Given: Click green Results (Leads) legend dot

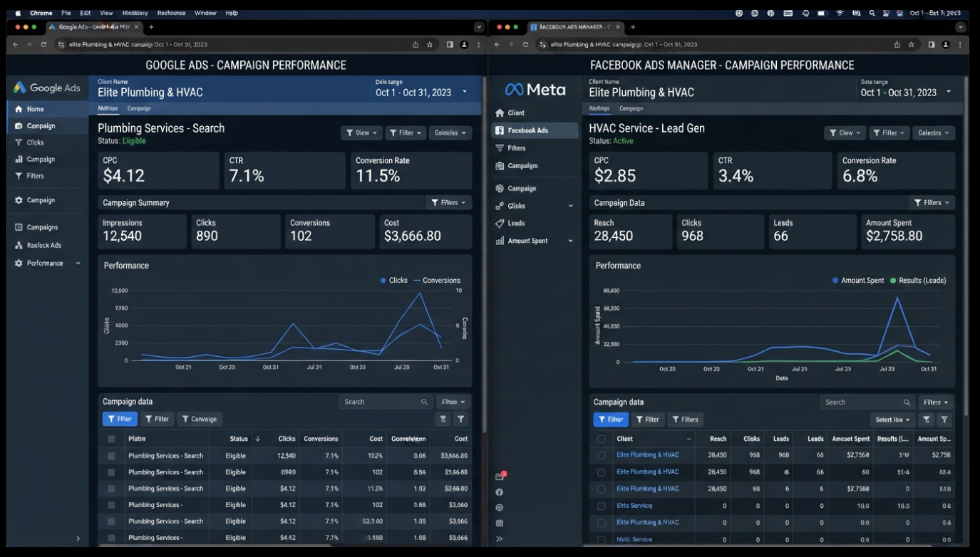Looking at the screenshot, I should coord(893,281).
